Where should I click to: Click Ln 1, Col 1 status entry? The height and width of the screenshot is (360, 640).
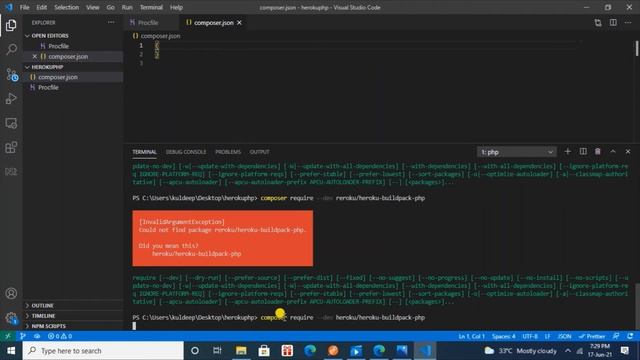(x=471, y=336)
